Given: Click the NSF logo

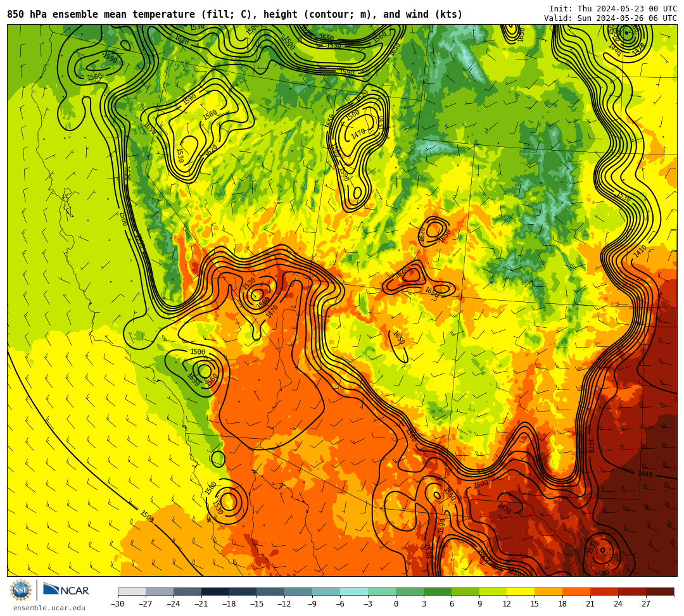Looking at the screenshot, I should pyautogui.click(x=21, y=591).
